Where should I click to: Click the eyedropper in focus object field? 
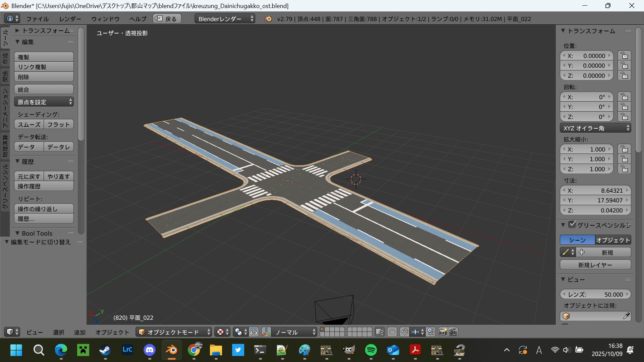click(626, 316)
